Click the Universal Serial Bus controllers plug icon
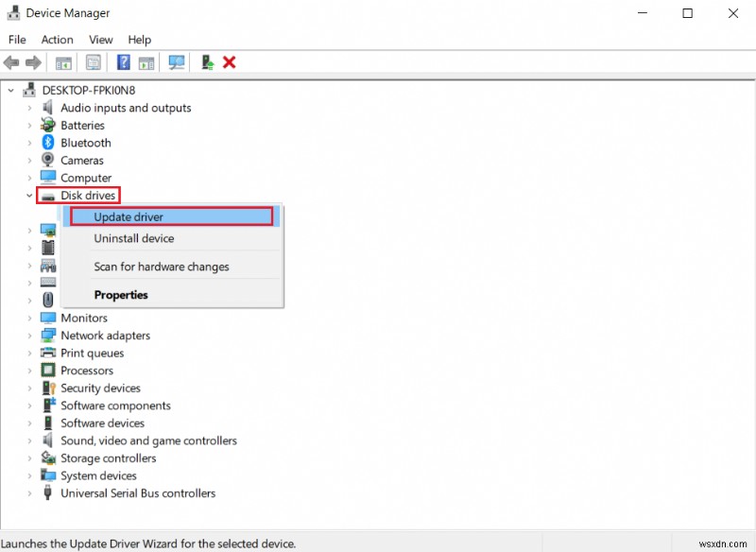This screenshot has height=552, width=756. pyautogui.click(x=47, y=492)
